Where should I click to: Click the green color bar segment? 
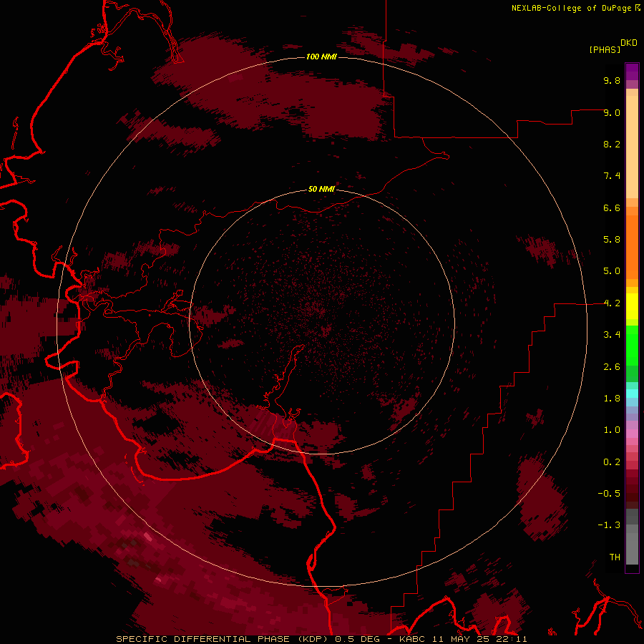[632, 347]
